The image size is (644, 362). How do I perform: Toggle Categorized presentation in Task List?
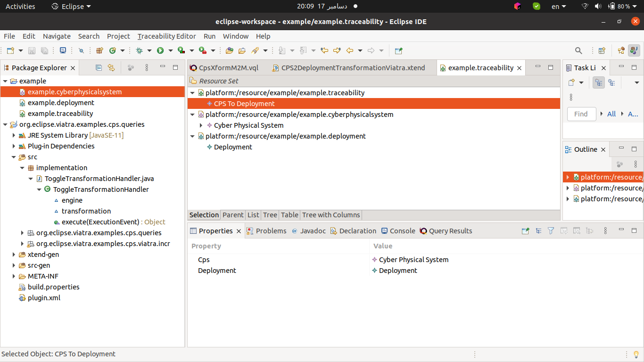pyautogui.click(x=599, y=83)
